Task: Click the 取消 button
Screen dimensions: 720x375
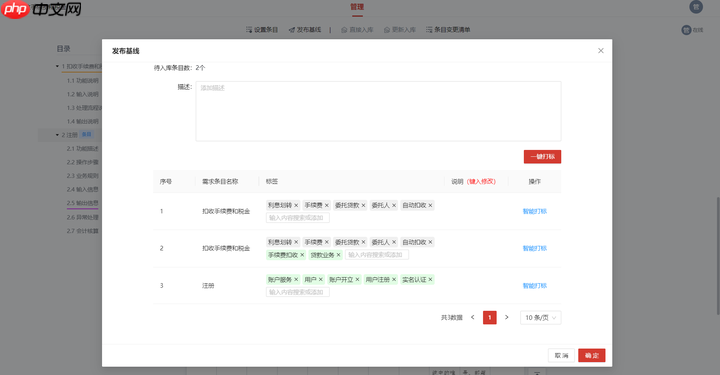Action: tap(561, 355)
